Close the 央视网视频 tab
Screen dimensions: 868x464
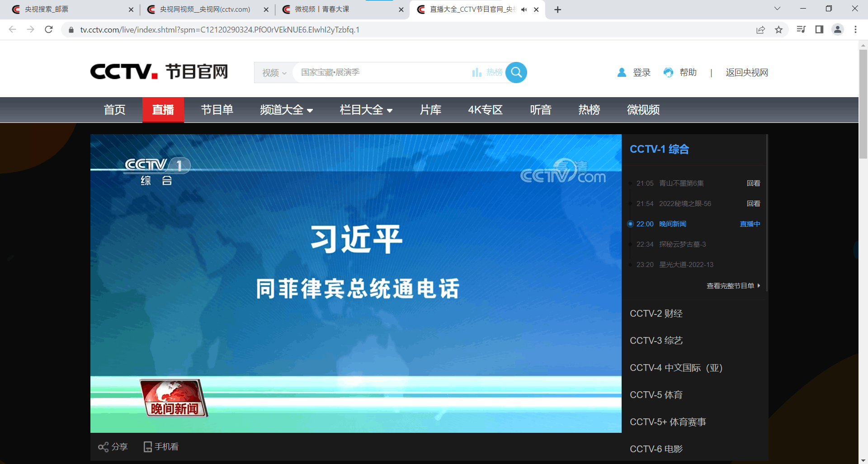point(266,9)
